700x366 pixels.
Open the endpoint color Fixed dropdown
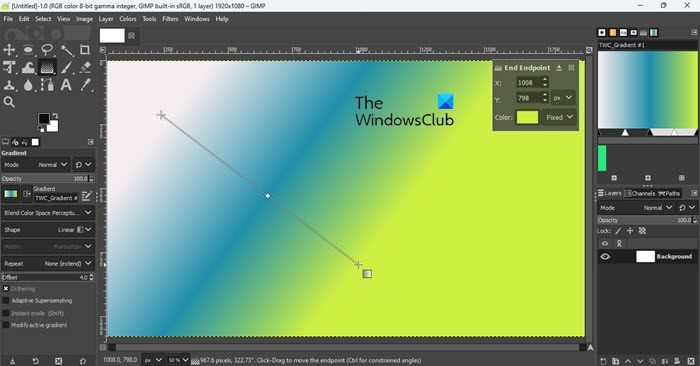click(559, 117)
